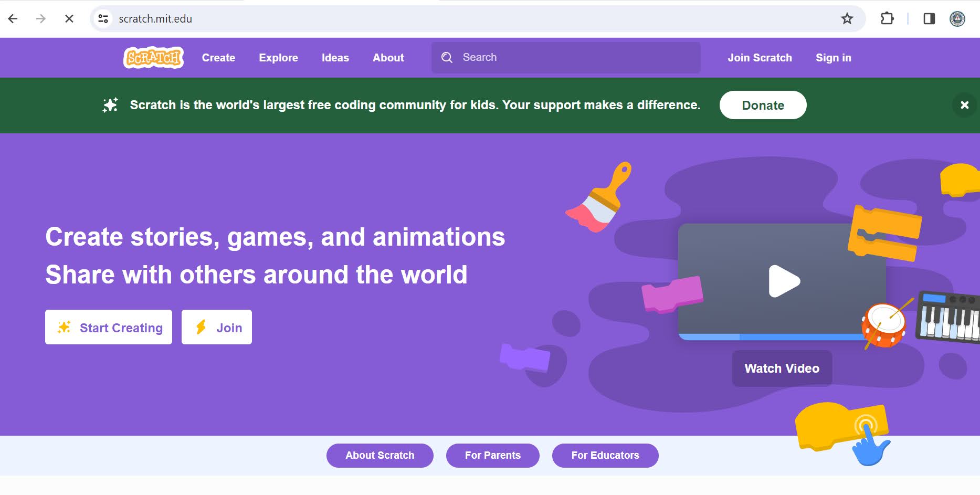Click the Donate button
The height and width of the screenshot is (495, 980).
[x=763, y=105]
